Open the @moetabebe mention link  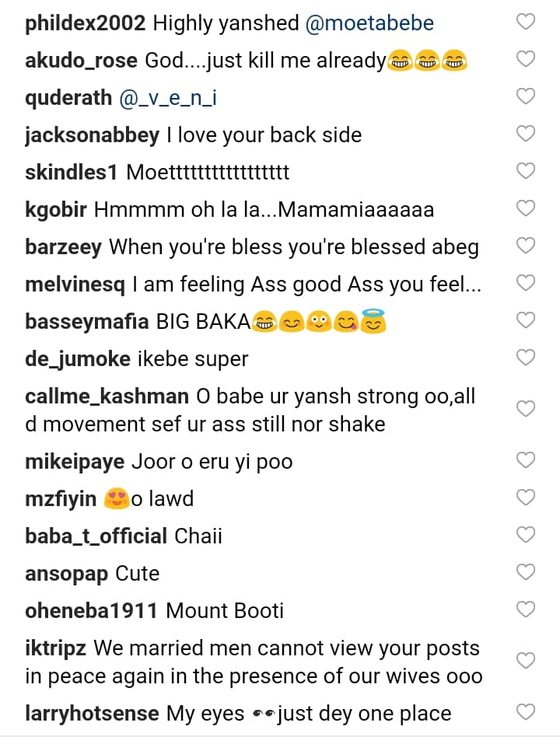(369, 23)
